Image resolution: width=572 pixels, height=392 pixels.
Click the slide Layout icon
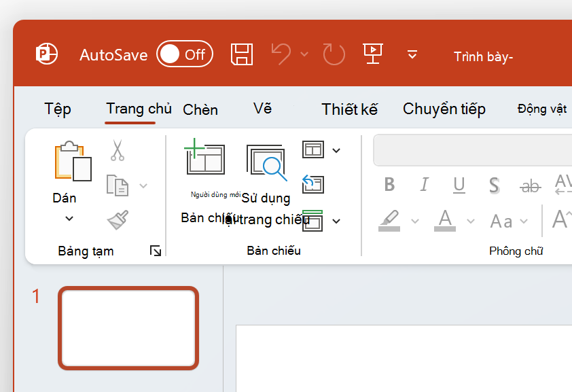pos(313,149)
